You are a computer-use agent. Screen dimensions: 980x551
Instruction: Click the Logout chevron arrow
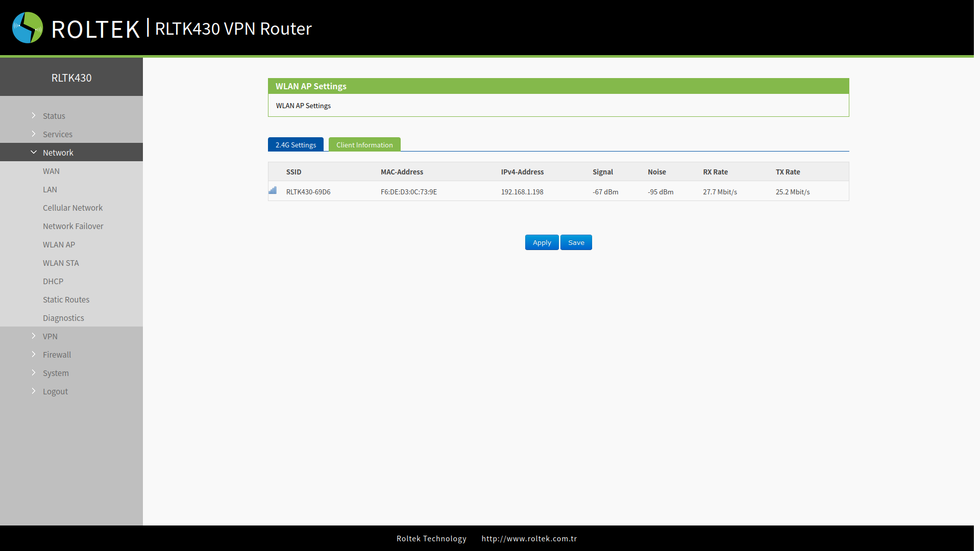[x=34, y=391]
